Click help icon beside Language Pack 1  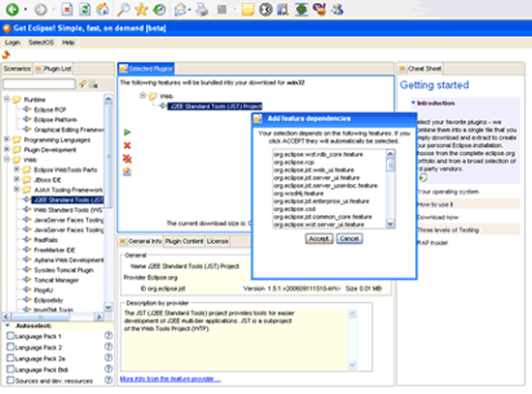pos(108,336)
